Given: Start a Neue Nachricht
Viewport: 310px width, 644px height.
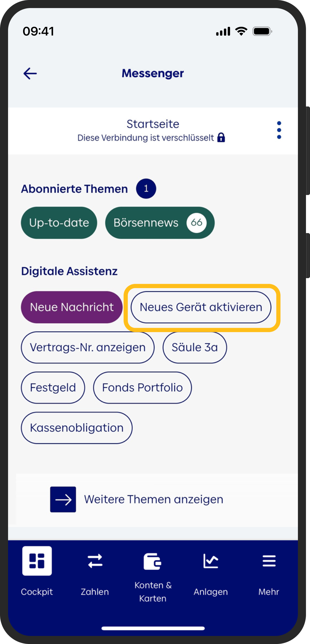Looking at the screenshot, I should [72, 307].
